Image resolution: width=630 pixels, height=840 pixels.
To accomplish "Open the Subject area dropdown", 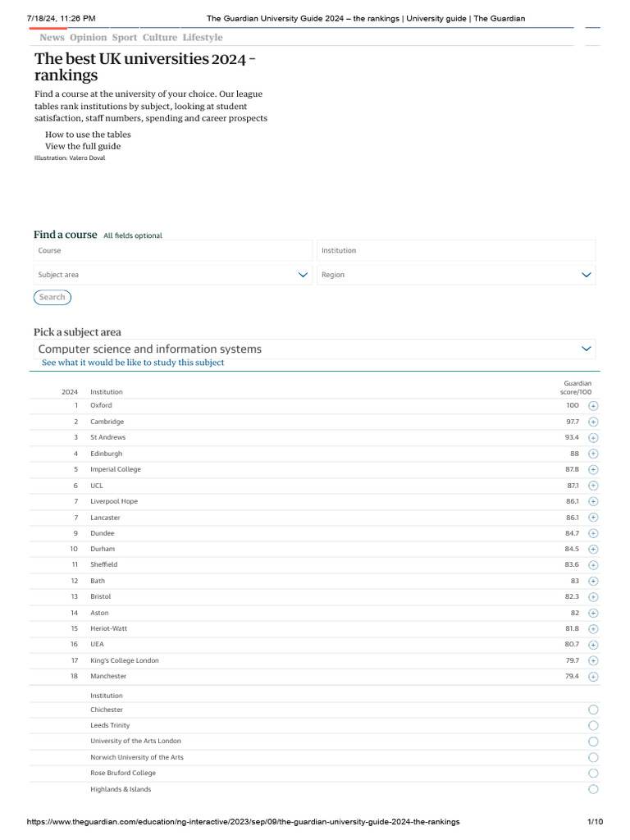I will tap(173, 275).
